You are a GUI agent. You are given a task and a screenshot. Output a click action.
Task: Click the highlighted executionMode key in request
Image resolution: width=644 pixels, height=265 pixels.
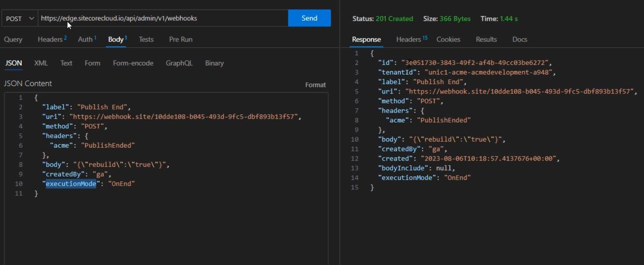[x=71, y=184]
